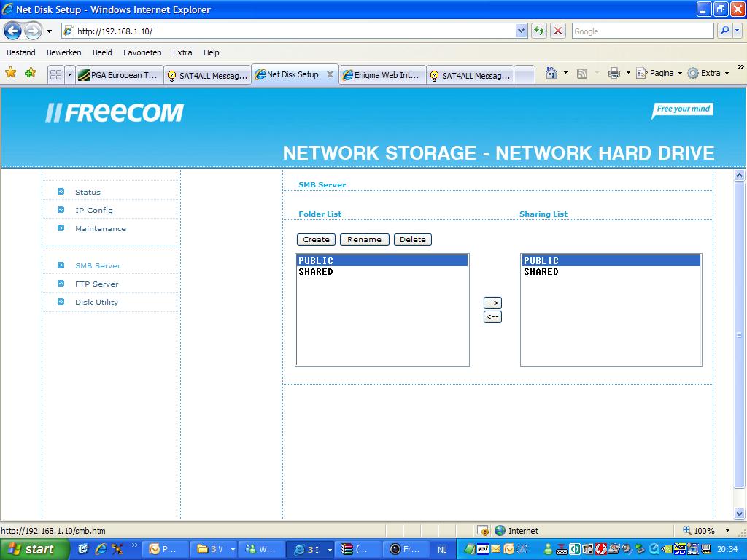This screenshot has height=560, width=747.
Task: Open the search provider dropdown arrow
Action: tap(738, 31)
